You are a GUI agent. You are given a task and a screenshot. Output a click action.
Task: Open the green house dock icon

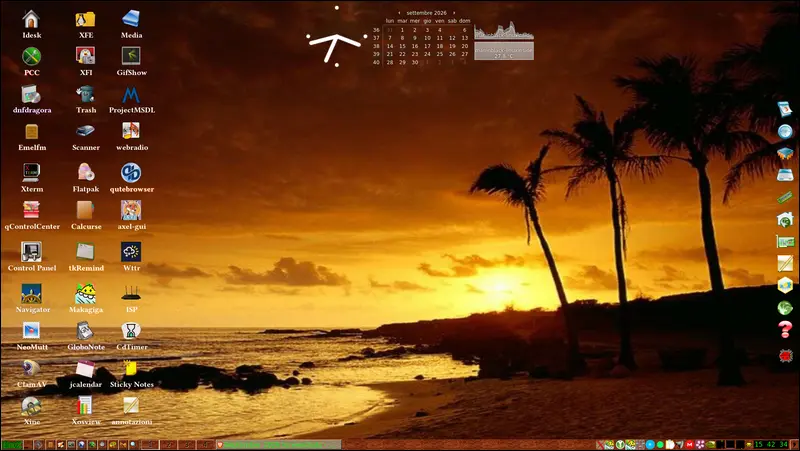point(785,219)
